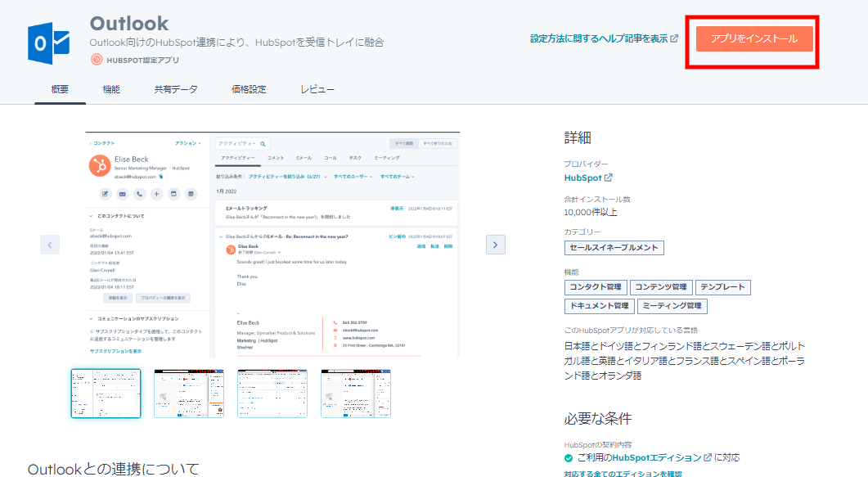Click the Outlookとの連携について heading
The image size is (868, 477).
[x=114, y=469]
